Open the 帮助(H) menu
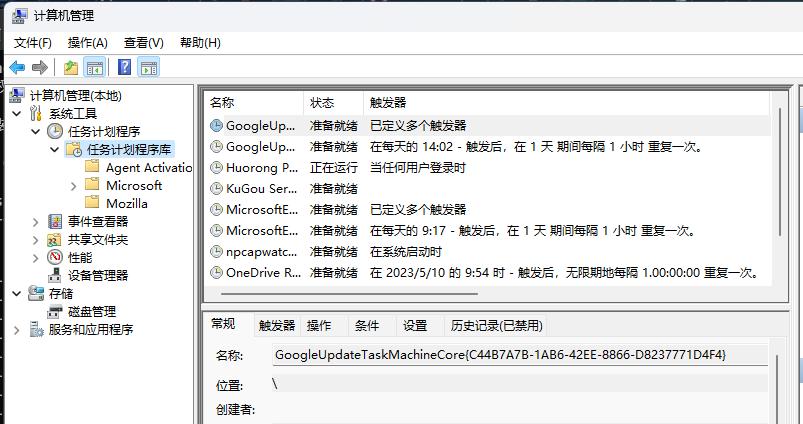 pos(200,43)
